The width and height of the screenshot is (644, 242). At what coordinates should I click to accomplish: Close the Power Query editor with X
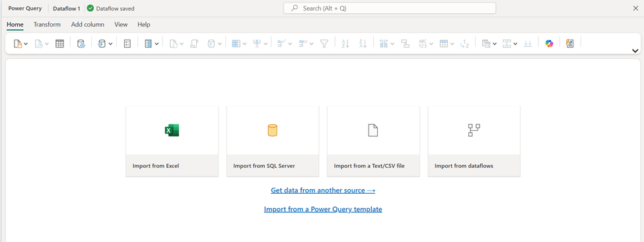[635, 8]
